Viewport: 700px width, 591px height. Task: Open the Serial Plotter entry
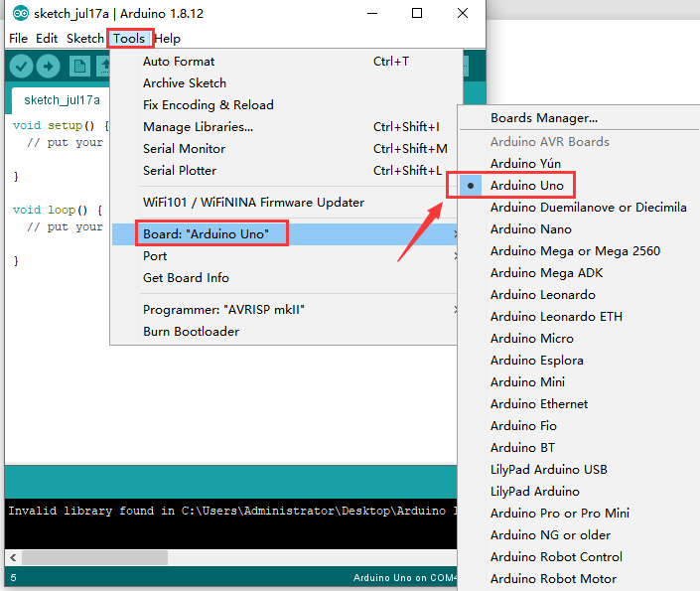coord(284,171)
